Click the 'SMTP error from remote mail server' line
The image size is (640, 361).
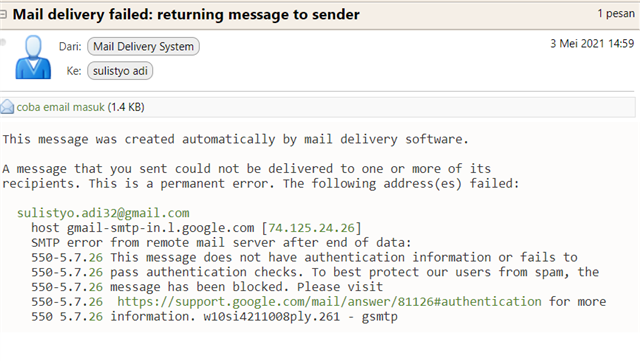(221, 243)
